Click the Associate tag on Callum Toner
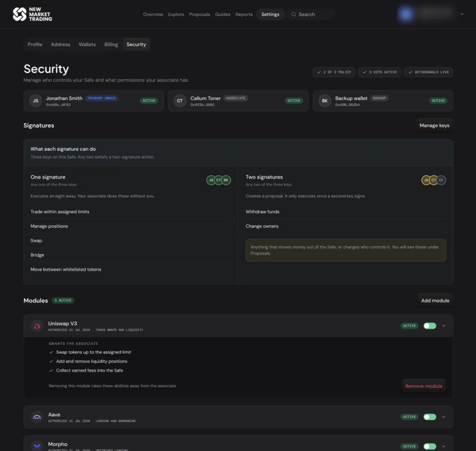 236,98
